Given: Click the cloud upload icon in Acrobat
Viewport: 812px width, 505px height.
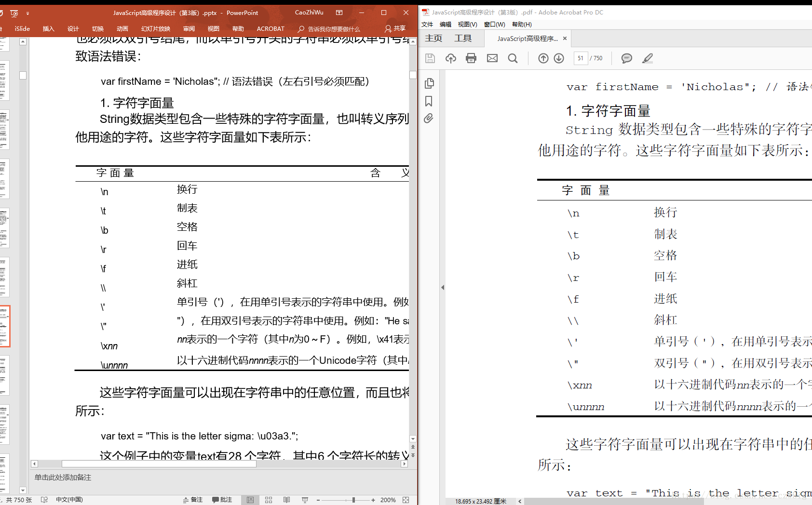Looking at the screenshot, I should [x=451, y=58].
